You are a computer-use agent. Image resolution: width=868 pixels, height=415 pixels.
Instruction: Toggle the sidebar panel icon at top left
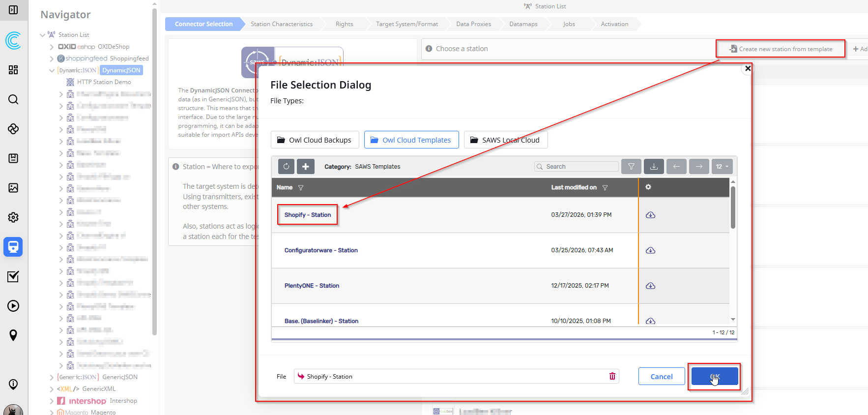click(13, 10)
